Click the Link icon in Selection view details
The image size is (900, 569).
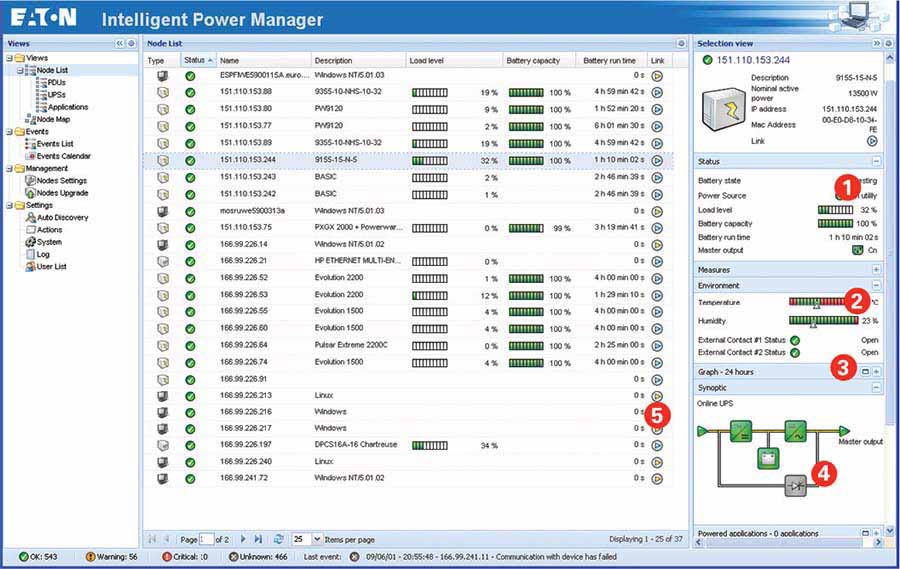point(872,141)
